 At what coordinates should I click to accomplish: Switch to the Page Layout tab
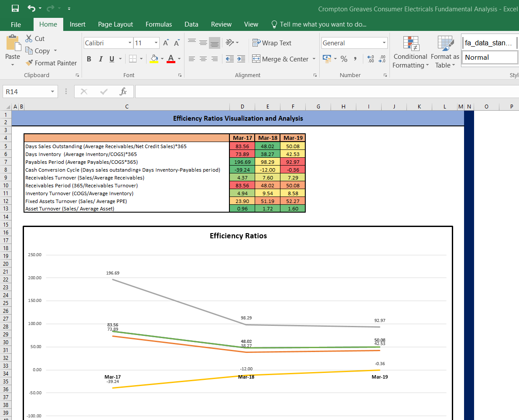(x=116, y=24)
